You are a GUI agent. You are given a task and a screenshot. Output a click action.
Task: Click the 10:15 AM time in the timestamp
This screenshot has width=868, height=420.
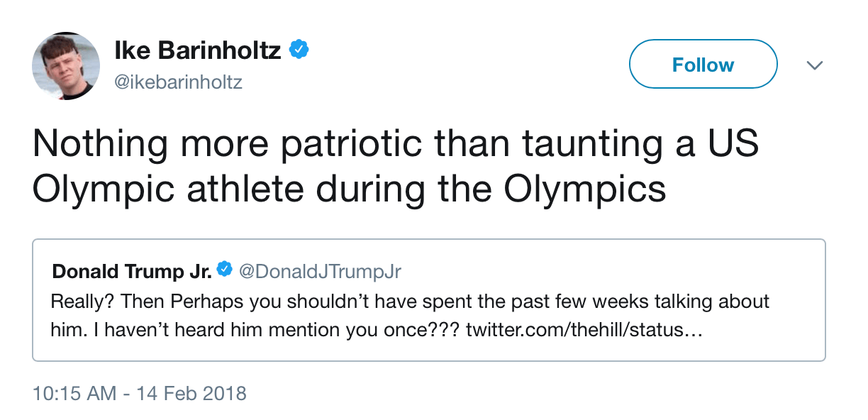click(74, 393)
